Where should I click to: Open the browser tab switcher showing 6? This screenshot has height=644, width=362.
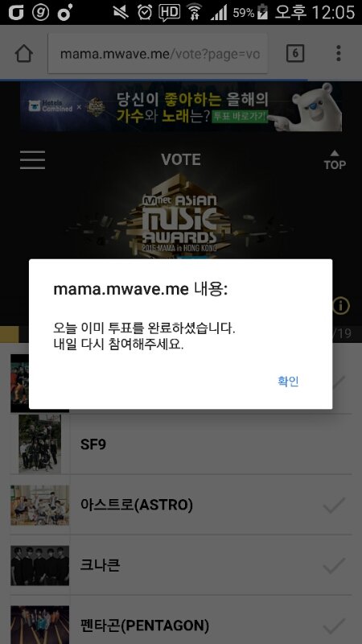(x=295, y=53)
